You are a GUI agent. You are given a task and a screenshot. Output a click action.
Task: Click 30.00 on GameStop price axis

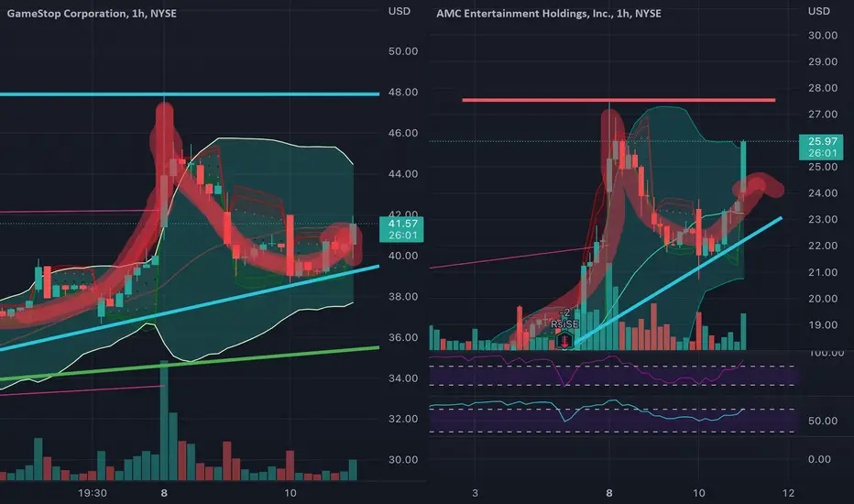point(403,460)
